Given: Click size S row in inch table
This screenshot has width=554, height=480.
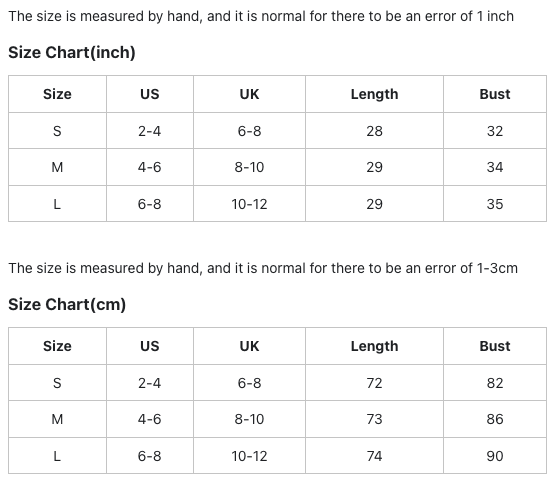Looking at the screenshot, I should pos(277,131).
